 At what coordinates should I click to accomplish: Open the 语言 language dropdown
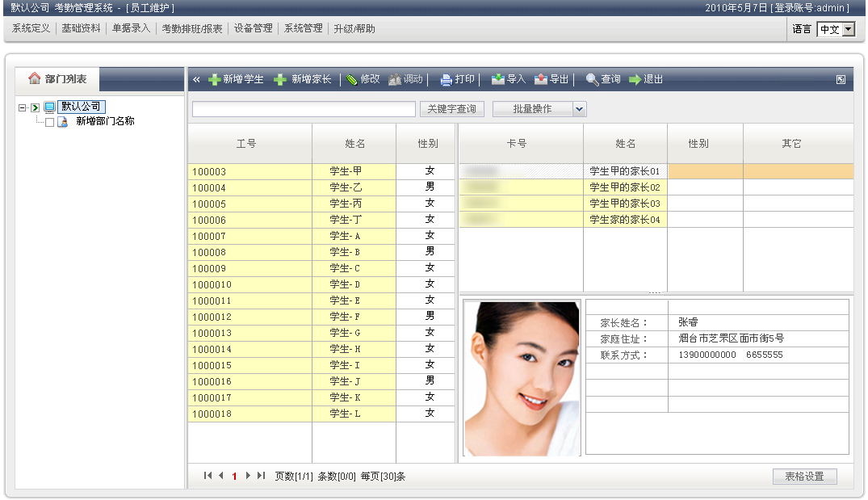tap(848, 29)
